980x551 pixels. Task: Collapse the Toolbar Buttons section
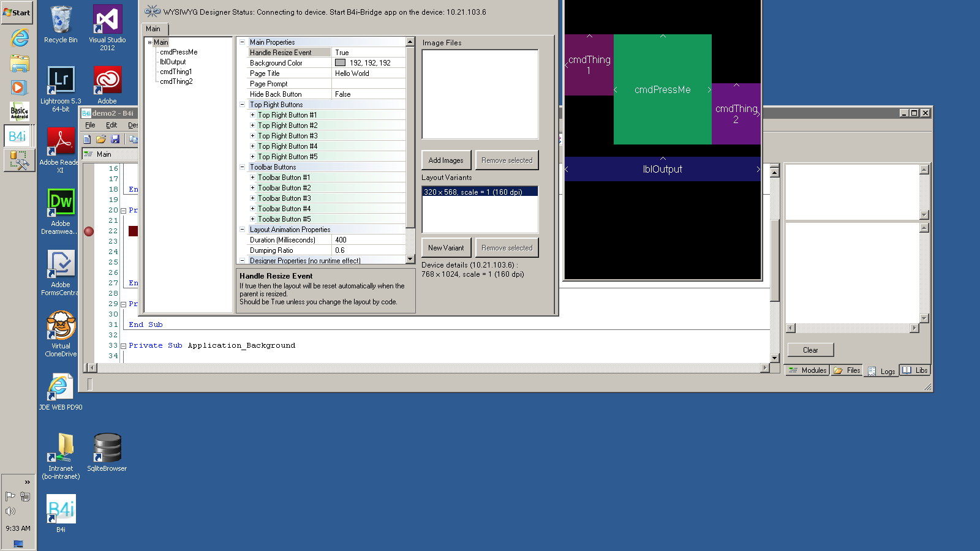coord(243,167)
